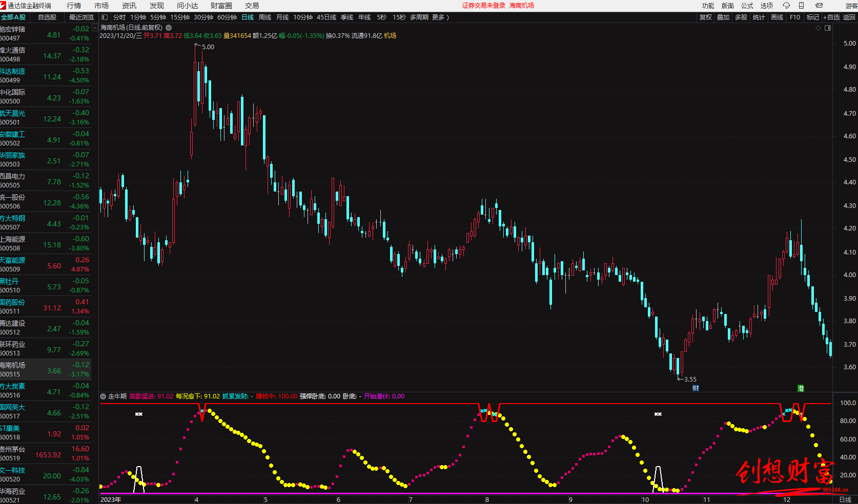Viewport: 858px width, 504px height.
Task: Add stock via +自选 button
Action: click(x=831, y=17)
